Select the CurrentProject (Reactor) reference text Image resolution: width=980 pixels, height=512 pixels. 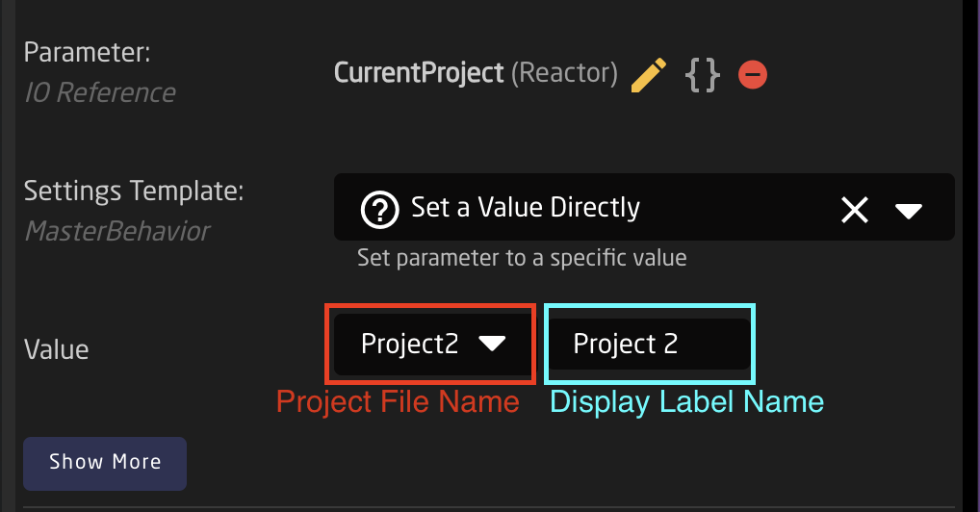click(x=476, y=73)
